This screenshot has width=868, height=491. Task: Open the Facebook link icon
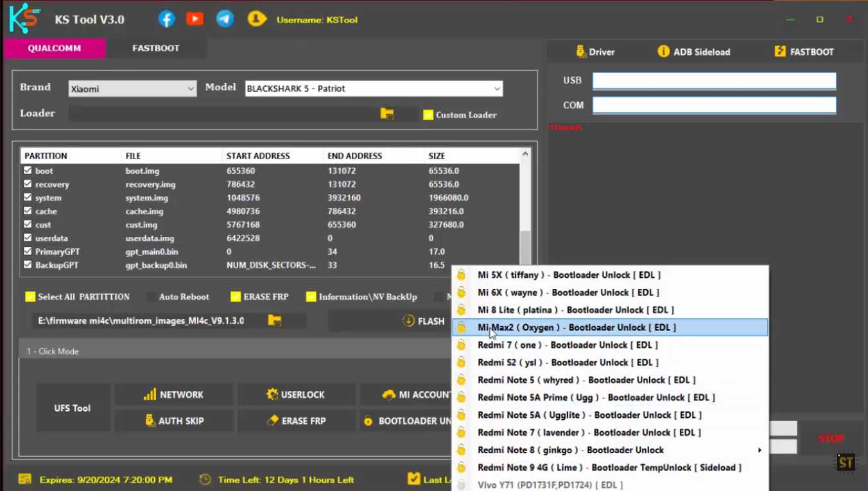click(166, 19)
